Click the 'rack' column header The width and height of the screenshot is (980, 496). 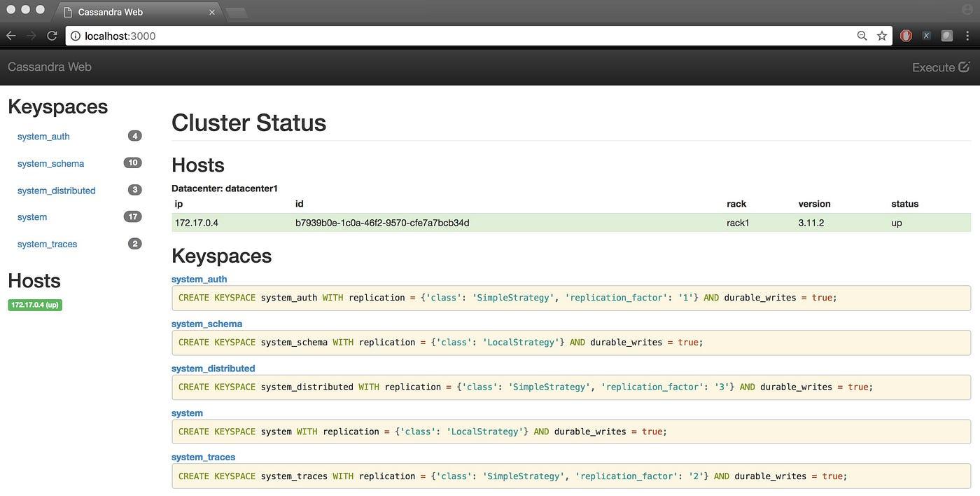[736, 204]
